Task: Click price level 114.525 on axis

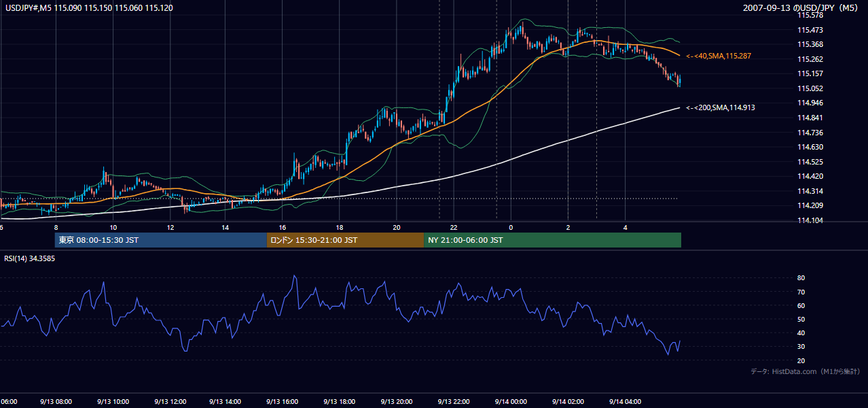Action: click(810, 162)
